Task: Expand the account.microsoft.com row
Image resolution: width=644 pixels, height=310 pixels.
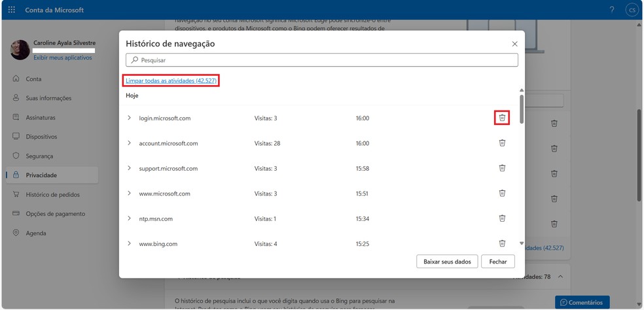Action: 129,143
